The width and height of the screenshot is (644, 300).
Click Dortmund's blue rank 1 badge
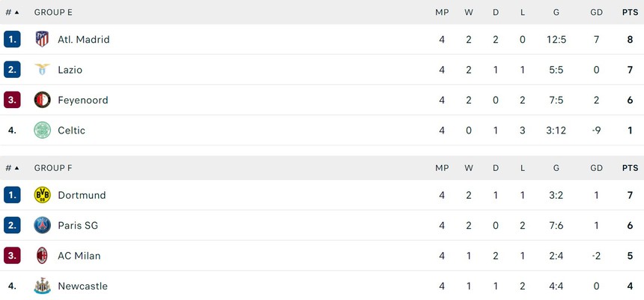[x=12, y=195]
